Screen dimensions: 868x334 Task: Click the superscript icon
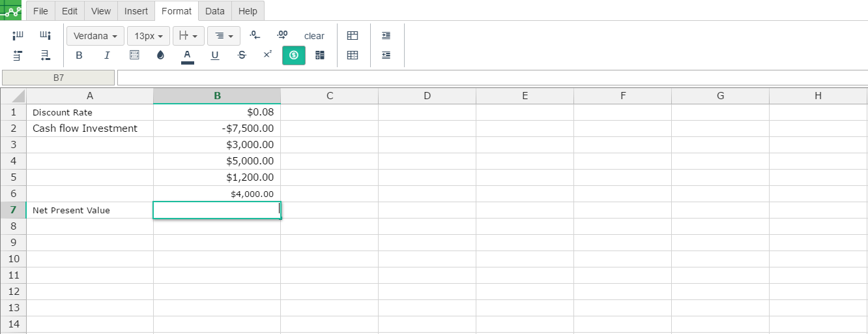coord(267,55)
